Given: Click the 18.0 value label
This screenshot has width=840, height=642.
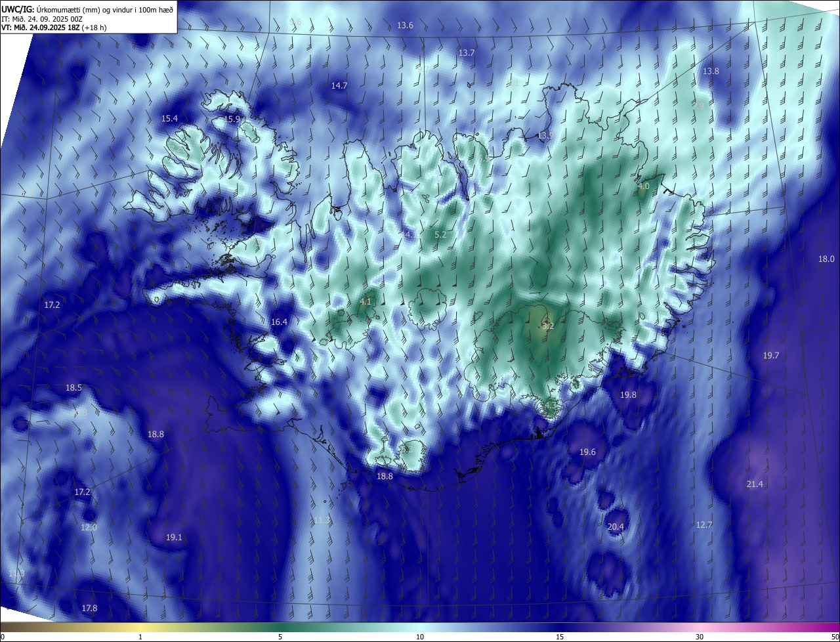Looking at the screenshot, I should 826,259.
